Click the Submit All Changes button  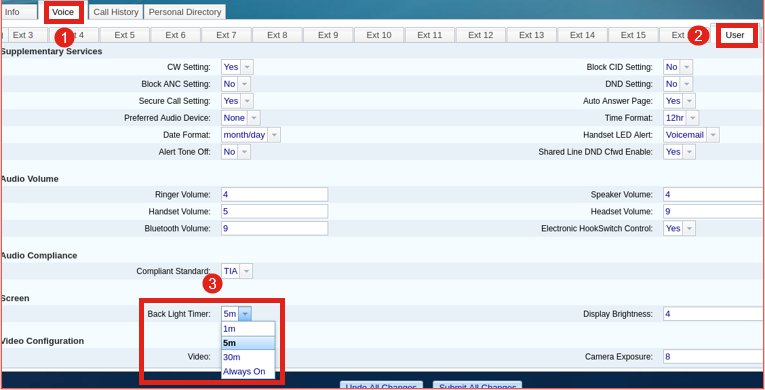477,386
